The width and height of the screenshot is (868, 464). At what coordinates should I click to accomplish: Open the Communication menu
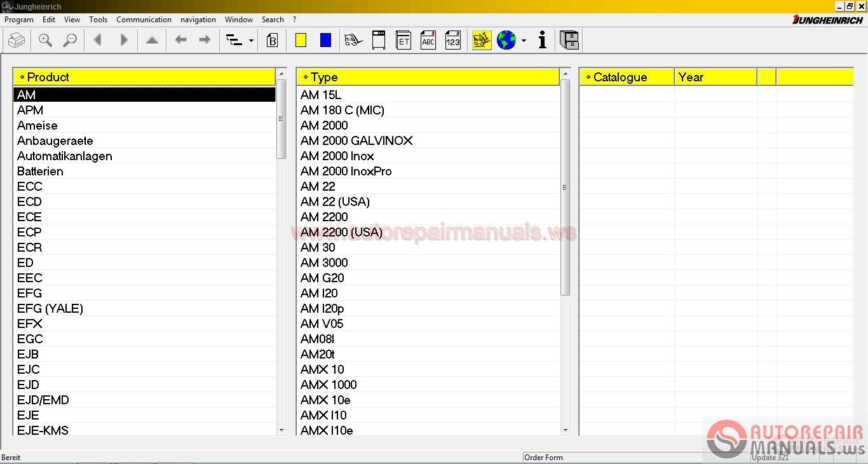[144, 20]
